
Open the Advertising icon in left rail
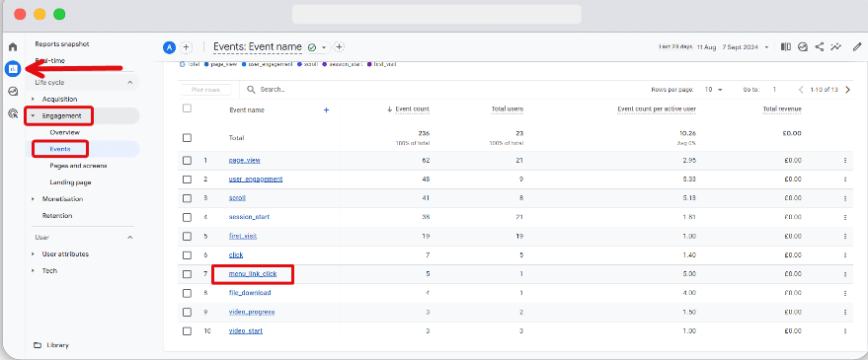tap(13, 113)
